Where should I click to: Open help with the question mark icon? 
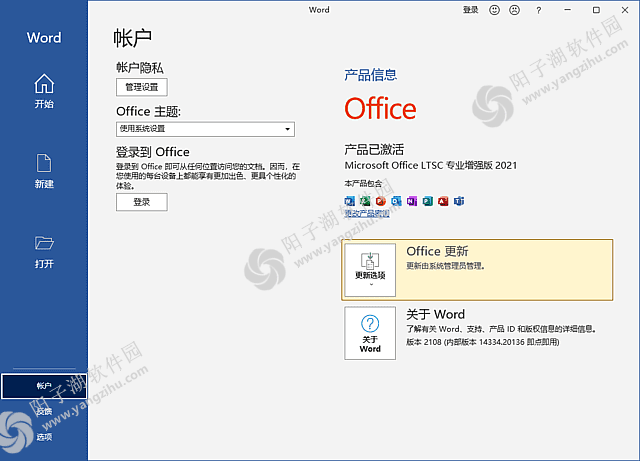click(x=538, y=10)
